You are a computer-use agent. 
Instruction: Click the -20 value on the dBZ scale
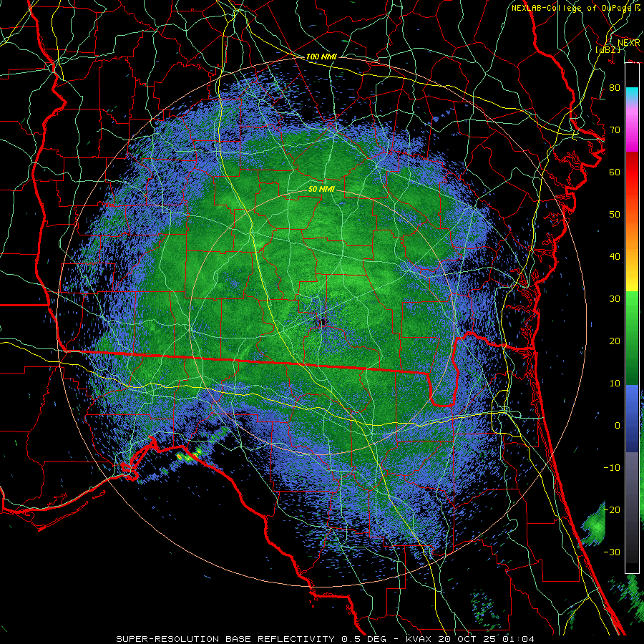[612, 509]
